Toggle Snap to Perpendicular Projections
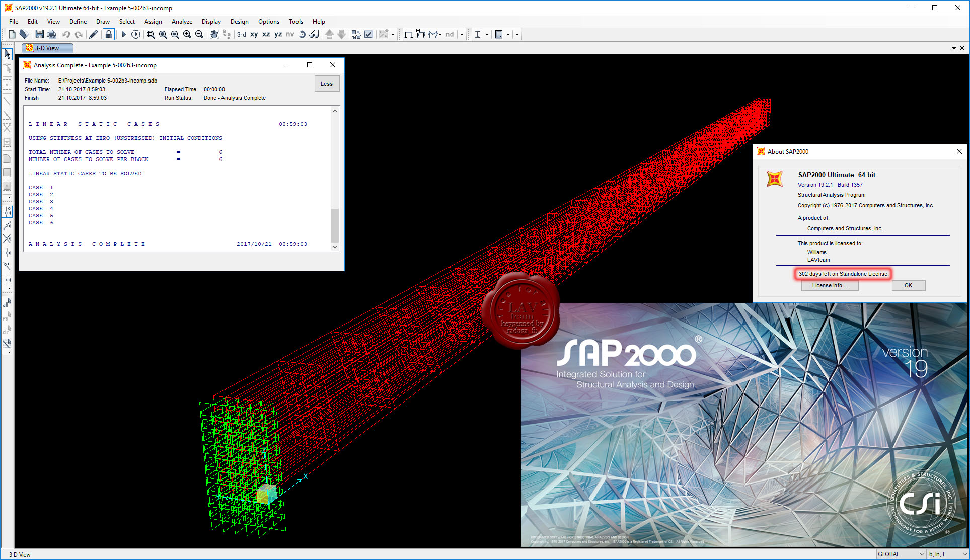 pyautogui.click(x=7, y=253)
